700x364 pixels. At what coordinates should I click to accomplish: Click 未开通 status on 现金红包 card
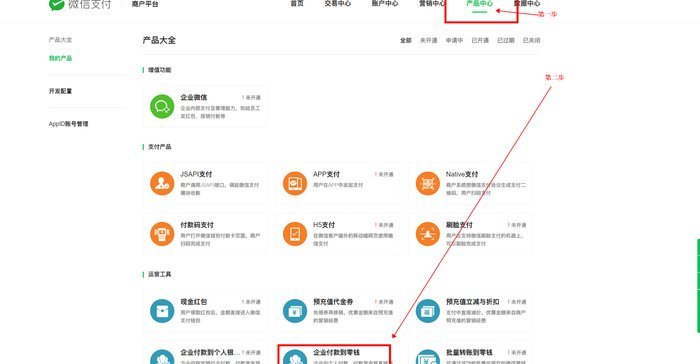251,302
